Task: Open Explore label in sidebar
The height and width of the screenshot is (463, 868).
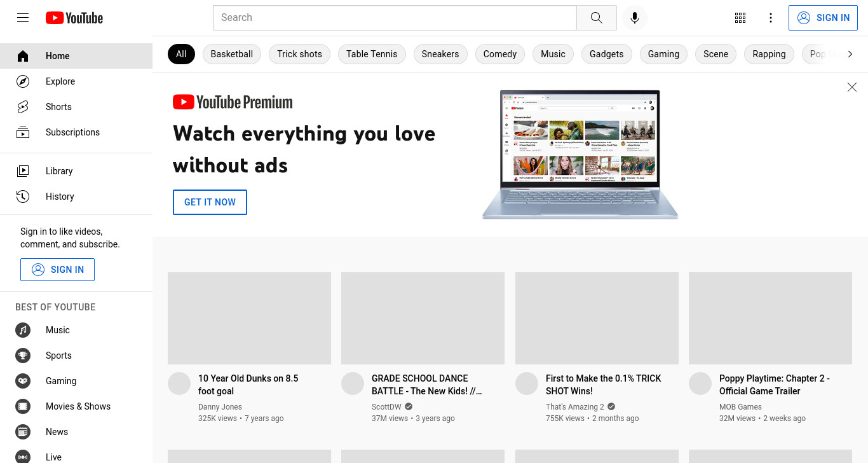Action: point(60,81)
